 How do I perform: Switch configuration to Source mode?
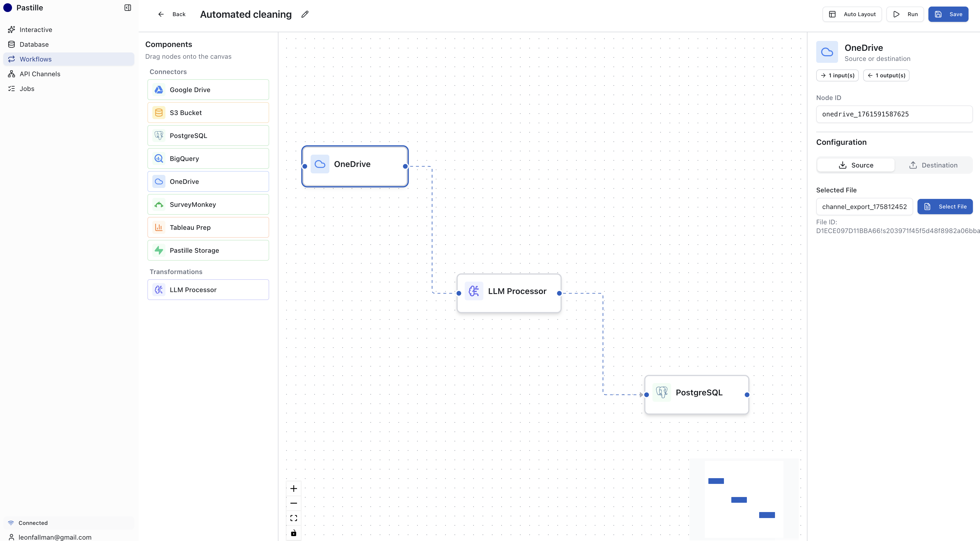click(x=856, y=165)
